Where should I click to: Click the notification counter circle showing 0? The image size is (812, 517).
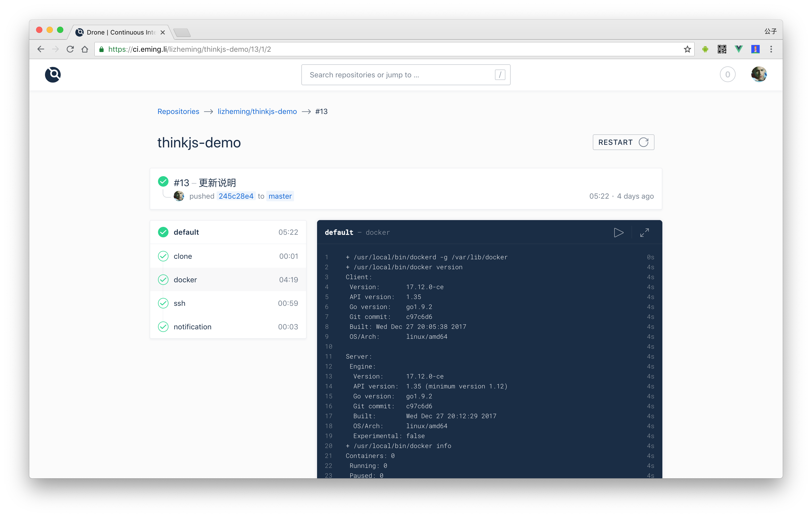tap(727, 74)
